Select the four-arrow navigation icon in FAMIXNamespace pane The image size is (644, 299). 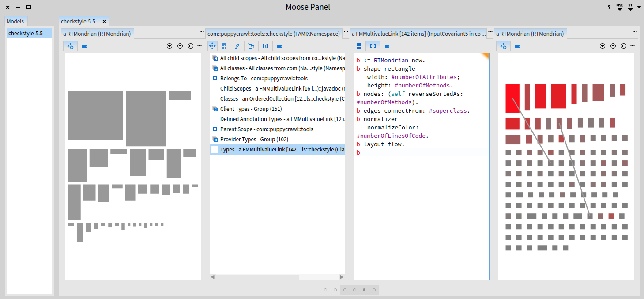pos(212,46)
